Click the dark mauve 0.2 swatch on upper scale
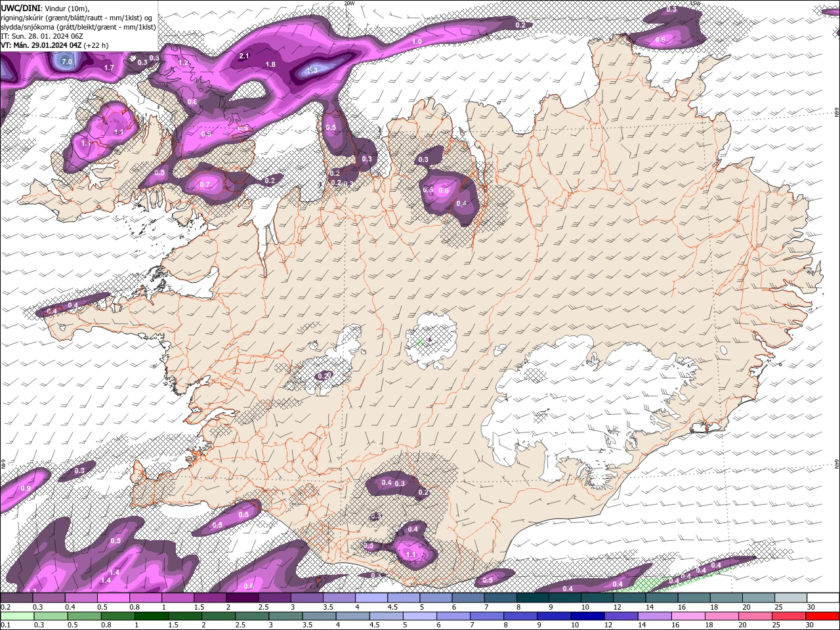This screenshot has height=630, width=840. pos(16,598)
